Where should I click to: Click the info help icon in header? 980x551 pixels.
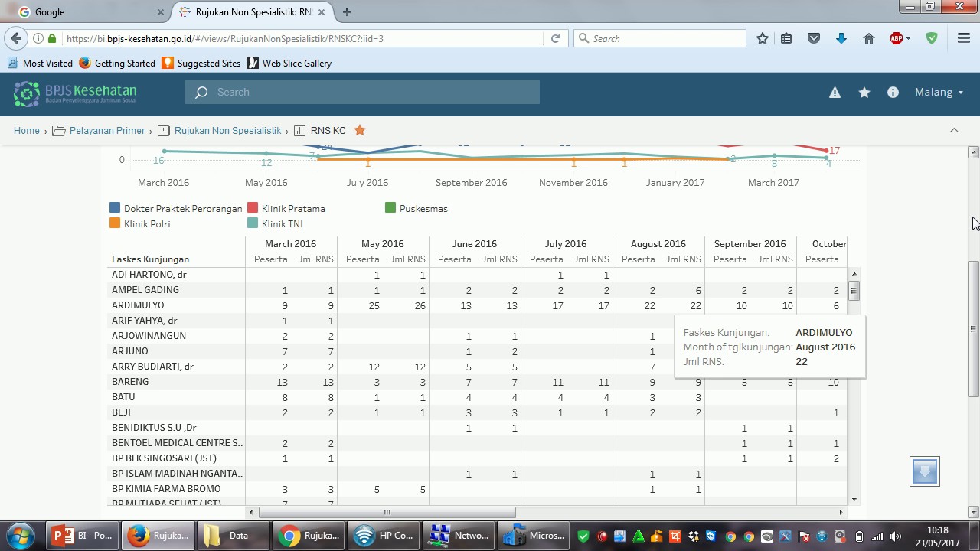[893, 93]
